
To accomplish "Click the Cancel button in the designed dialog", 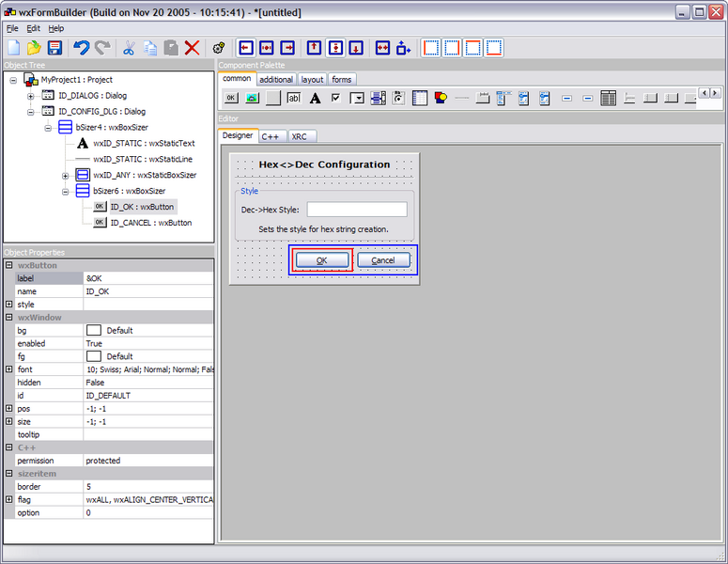I will pyautogui.click(x=383, y=260).
